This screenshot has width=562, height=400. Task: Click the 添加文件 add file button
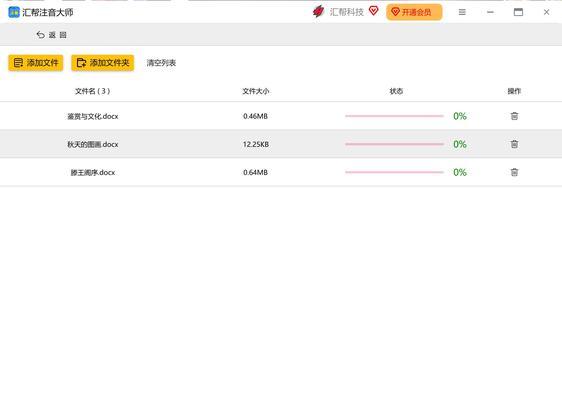click(35, 63)
